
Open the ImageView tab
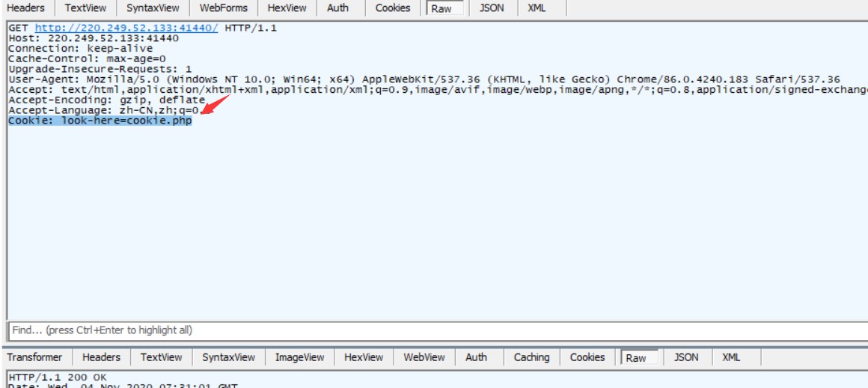pos(299,357)
